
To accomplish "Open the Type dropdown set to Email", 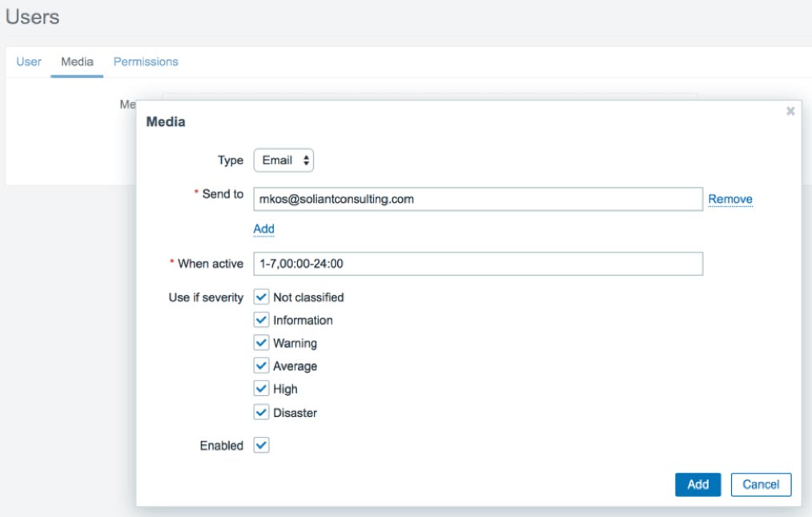I will 283,160.
